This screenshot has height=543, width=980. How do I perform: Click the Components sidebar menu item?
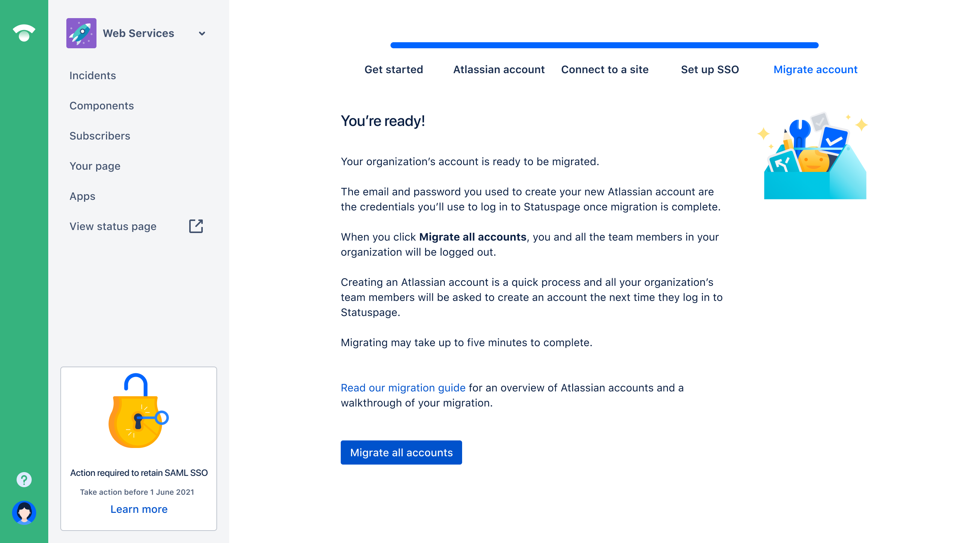[x=102, y=106]
